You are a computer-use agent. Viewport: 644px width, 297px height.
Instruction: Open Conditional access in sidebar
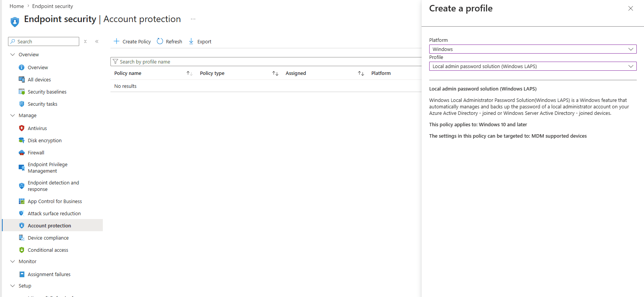point(48,250)
